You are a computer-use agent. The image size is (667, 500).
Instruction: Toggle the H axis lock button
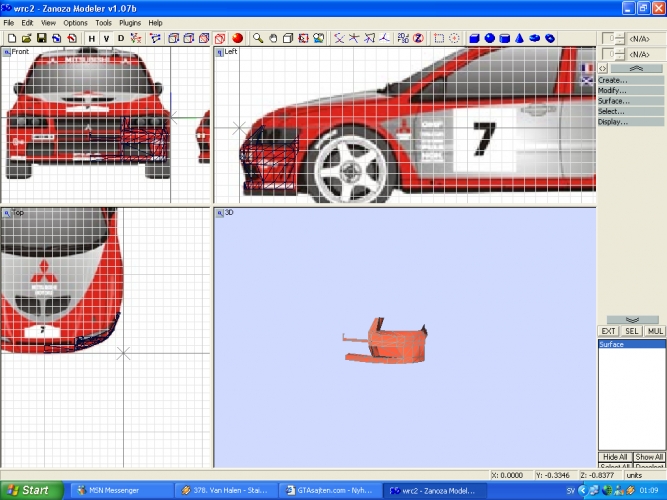pyautogui.click(x=91, y=38)
